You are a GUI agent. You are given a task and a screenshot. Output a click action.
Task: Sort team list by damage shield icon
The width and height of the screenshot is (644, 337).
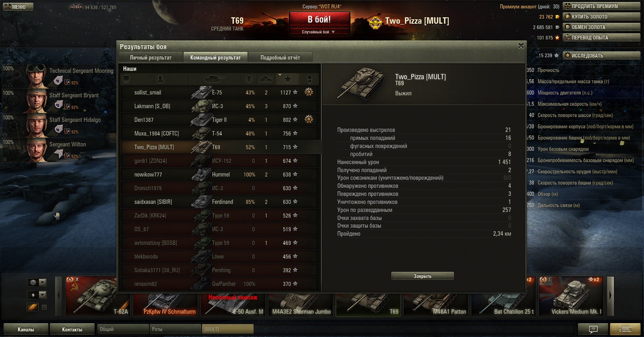point(249,79)
